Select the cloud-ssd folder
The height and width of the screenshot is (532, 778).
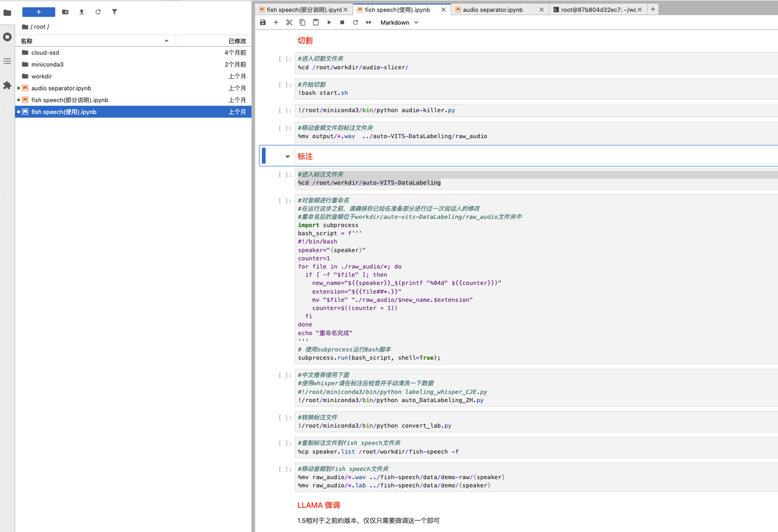(x=133, y=53)
